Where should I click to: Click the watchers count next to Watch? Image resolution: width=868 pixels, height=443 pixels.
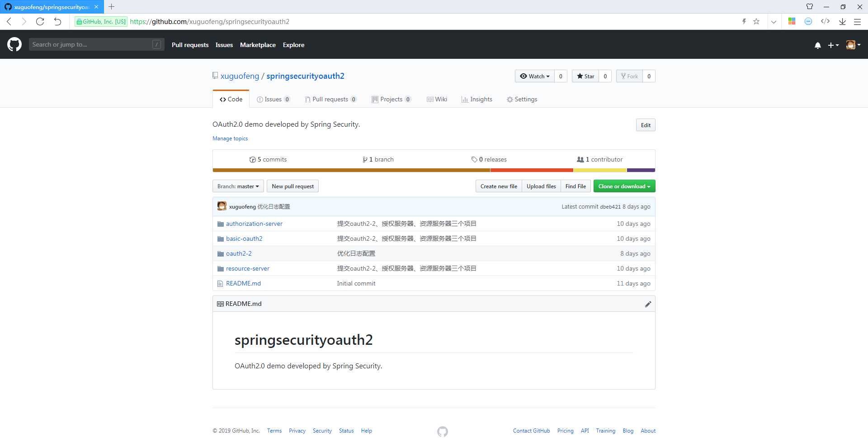561,76
